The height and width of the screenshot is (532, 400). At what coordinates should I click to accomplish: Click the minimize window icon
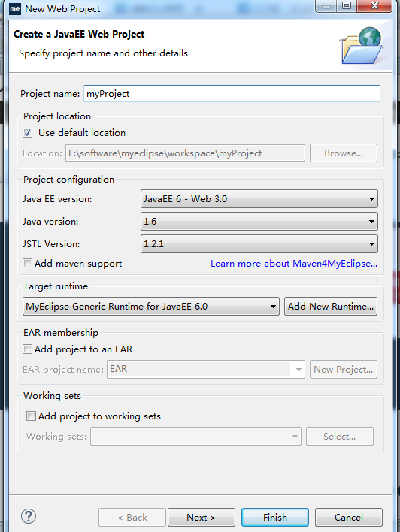(326, 6)
